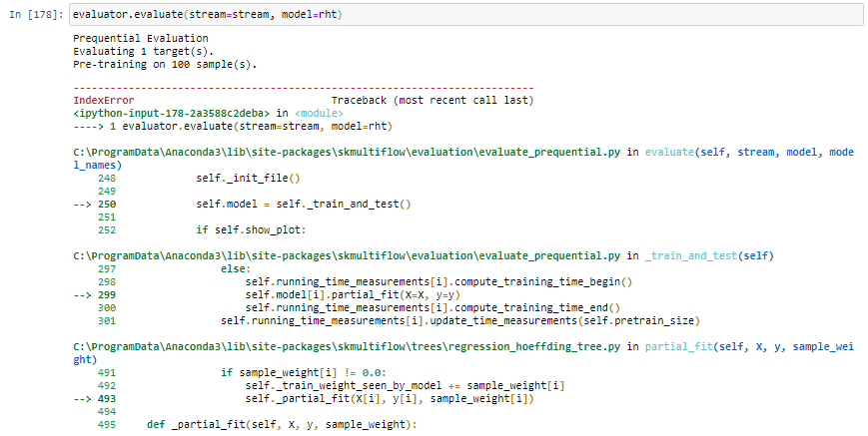
Task: Click the evaluate_prequential.py path before 'in evaluate'
Action: click(347, 152)
